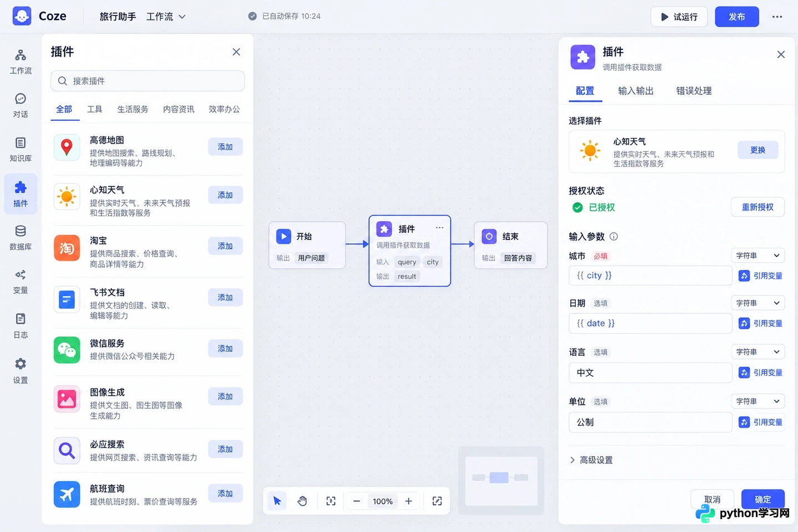
Task: Click the 搜索插件 search field
Action: click(x=147, y=81)
